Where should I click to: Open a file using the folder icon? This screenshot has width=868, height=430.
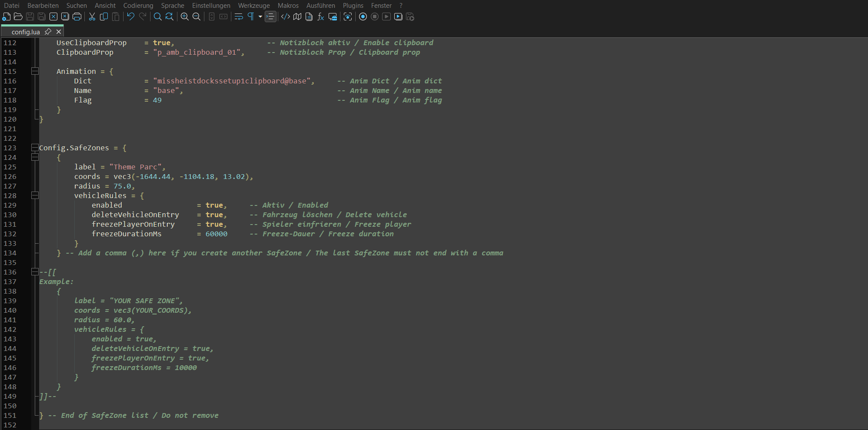pyautogui.click(x=18, y=17)
